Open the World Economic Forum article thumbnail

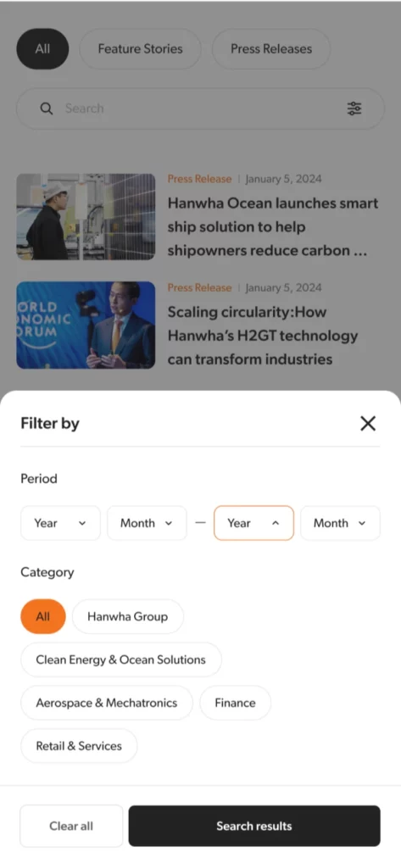[x=86, y=325]
